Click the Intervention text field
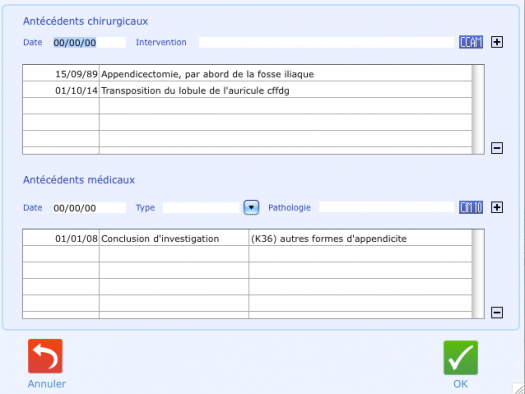 (x=326, y=43)
